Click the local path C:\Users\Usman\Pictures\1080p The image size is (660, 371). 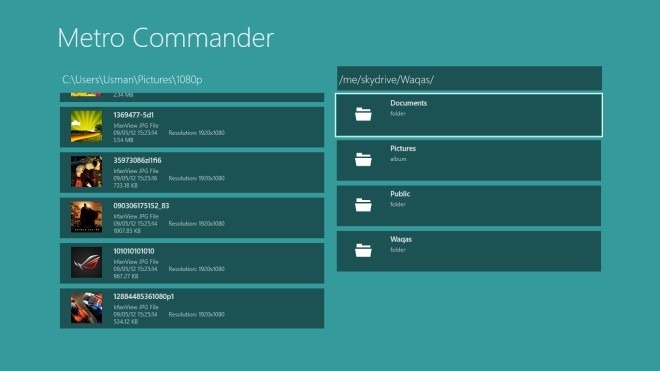click(132, 80)
